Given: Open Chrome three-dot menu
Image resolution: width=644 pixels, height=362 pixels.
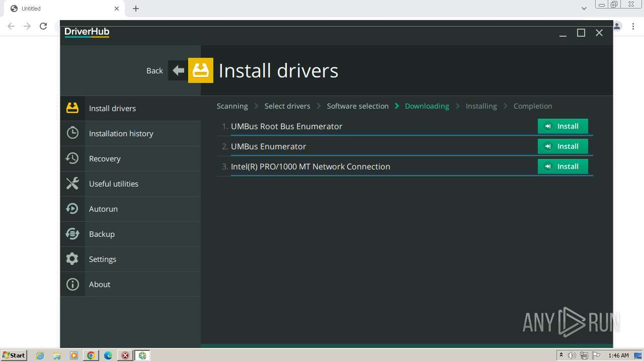Looking at the screenshot, I should 633,26.
